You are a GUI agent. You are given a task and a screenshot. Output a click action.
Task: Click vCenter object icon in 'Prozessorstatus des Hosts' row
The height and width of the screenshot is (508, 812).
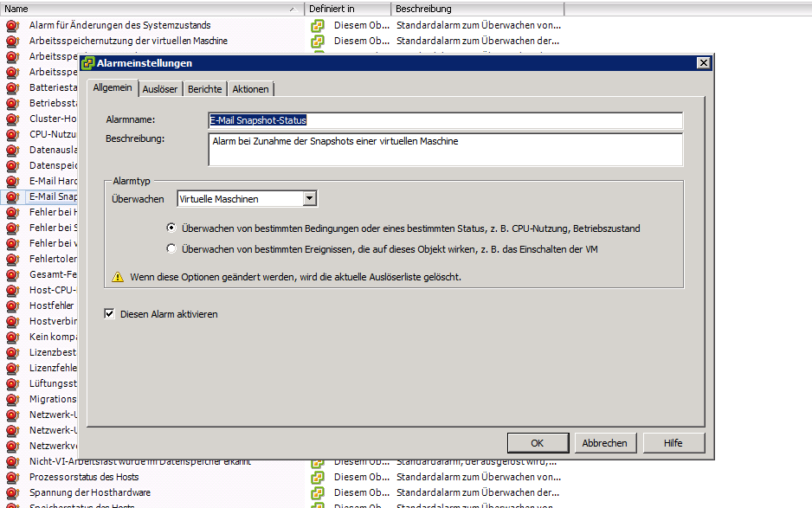point(319,478)
